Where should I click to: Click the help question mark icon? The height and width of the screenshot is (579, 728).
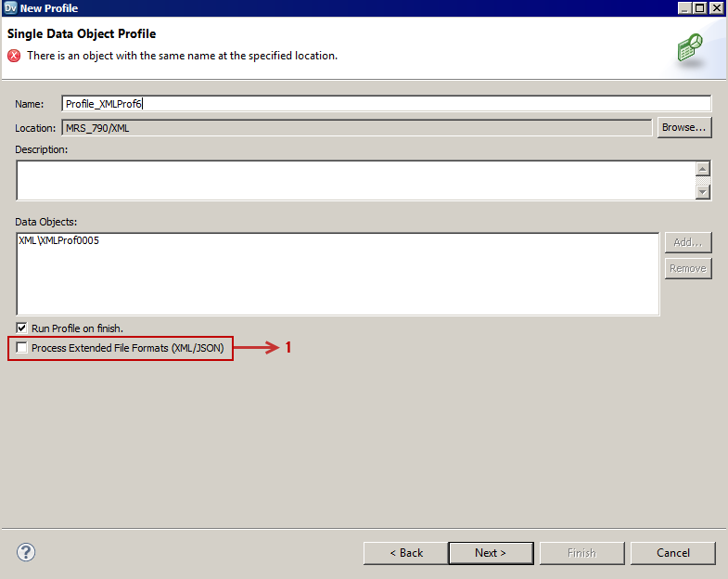(x=26, y=552)
